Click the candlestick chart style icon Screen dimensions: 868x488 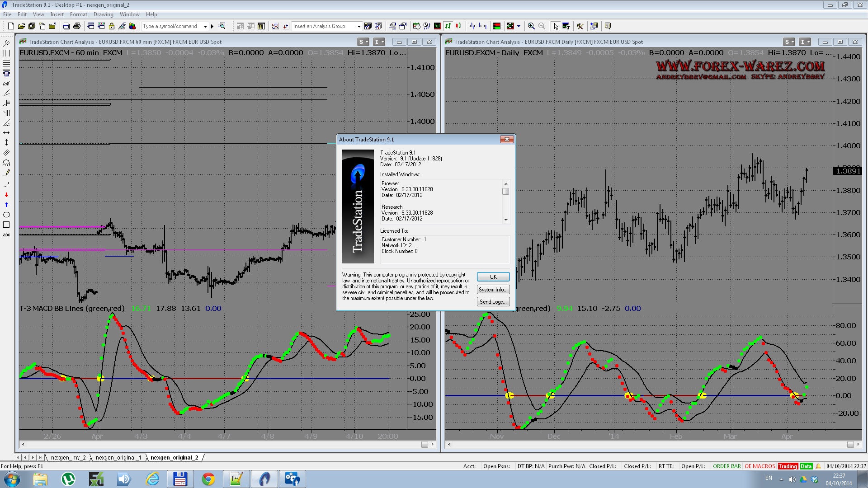[x=458, y=26]
